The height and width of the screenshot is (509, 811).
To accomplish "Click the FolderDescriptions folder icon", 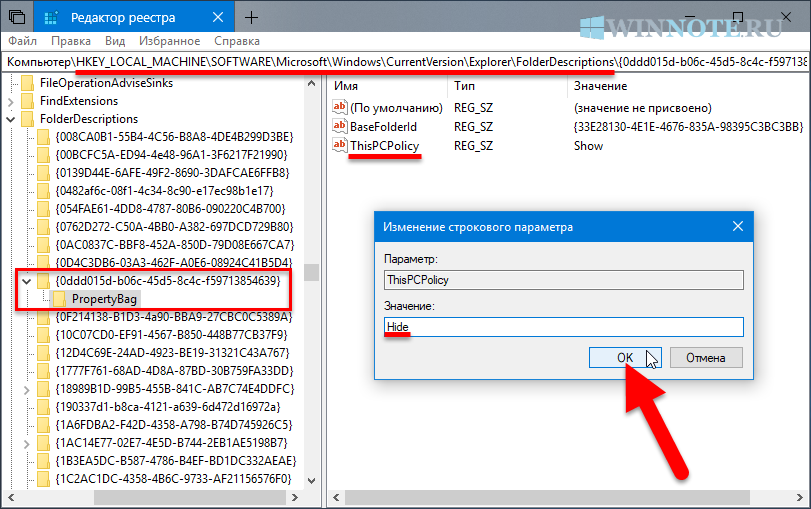I will [28, 119].
